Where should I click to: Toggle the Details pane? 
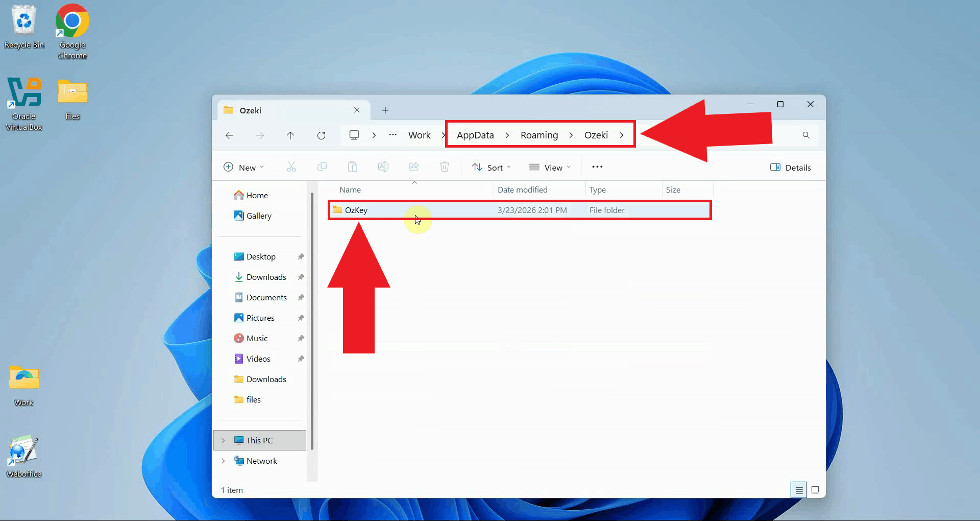[x=790, y=167]
